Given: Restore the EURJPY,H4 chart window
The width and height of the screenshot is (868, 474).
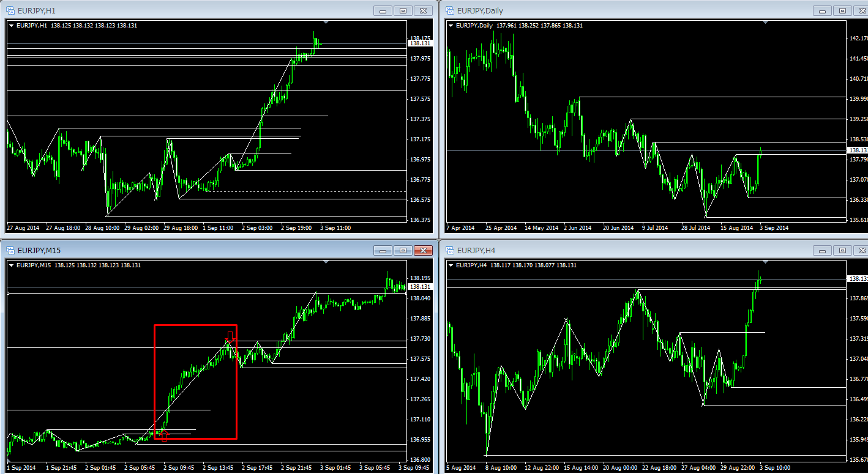Looking at the screenshot, I should (842, 250).
